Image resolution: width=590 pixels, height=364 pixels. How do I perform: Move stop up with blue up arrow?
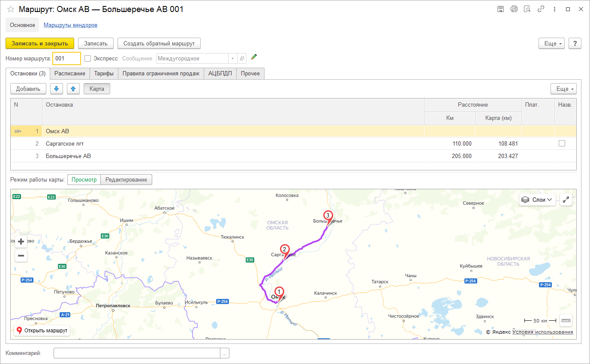73,89
